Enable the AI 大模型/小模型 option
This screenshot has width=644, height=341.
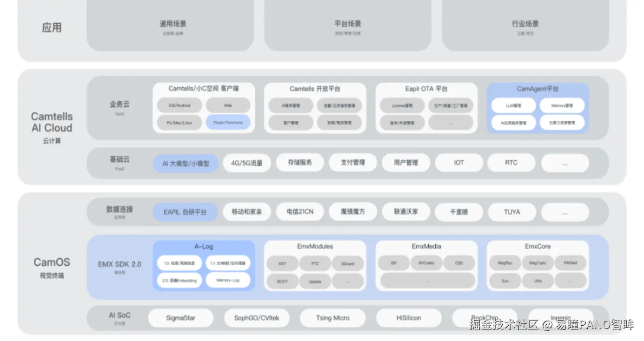click(186, 164)
